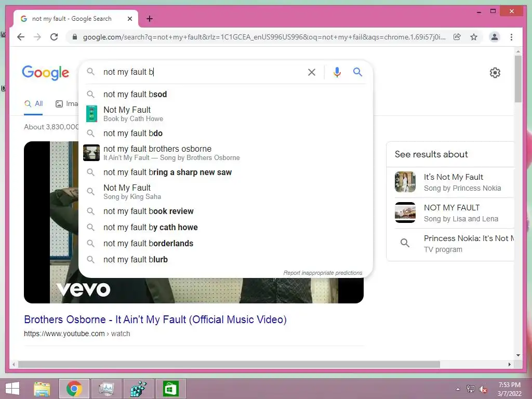Click the Chrome icon in the taskbar

tap(74, 389)
